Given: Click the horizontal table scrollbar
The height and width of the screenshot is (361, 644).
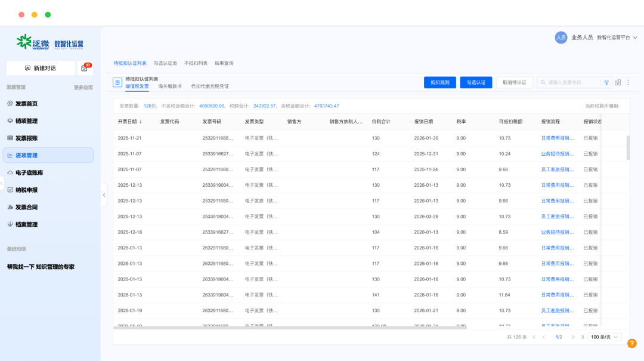Looking at the screenshot, I should [x=290, y=328].
